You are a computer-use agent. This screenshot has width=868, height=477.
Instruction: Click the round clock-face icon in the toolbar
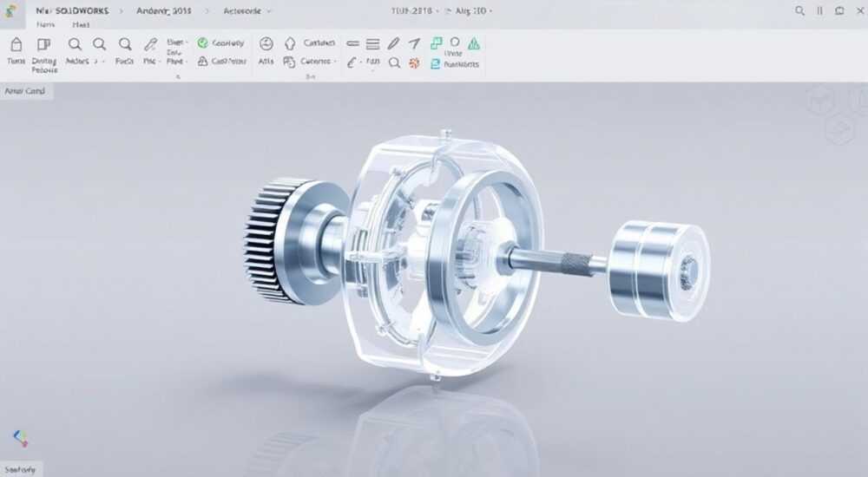(266, 43)
